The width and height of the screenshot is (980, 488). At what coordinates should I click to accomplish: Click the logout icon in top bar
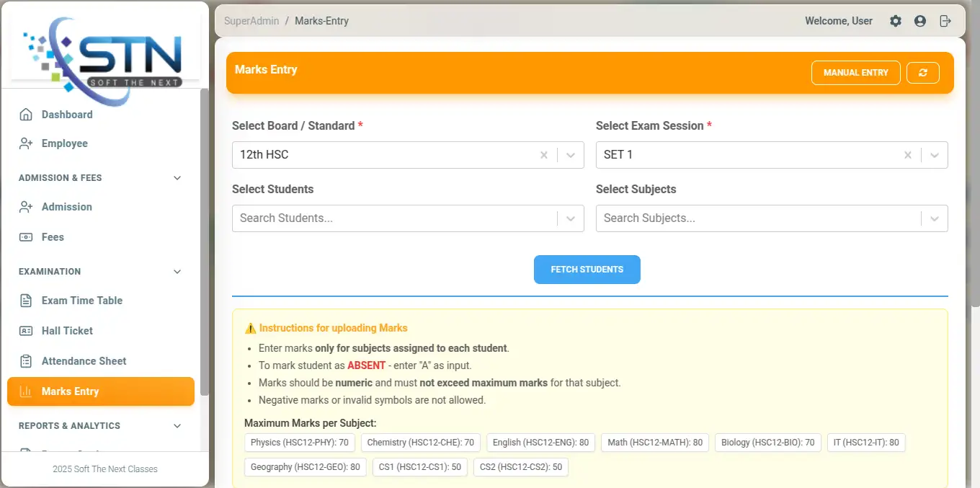tap(945, 21)
